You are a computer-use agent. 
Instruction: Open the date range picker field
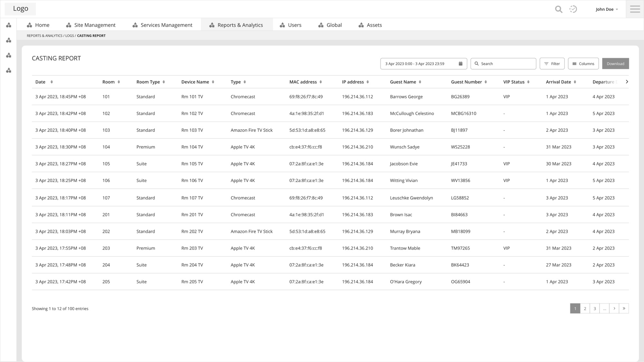tap(423, 64)
